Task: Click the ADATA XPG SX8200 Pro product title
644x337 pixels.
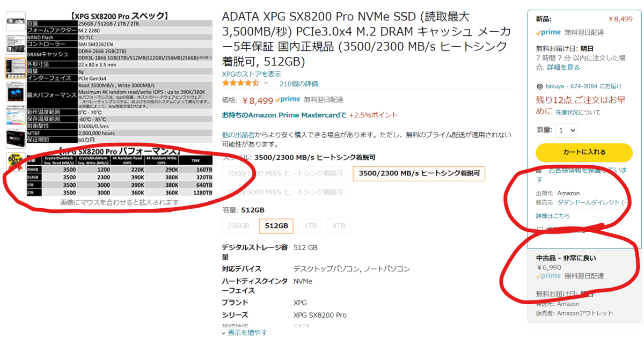Action: [x=367, y=39]
